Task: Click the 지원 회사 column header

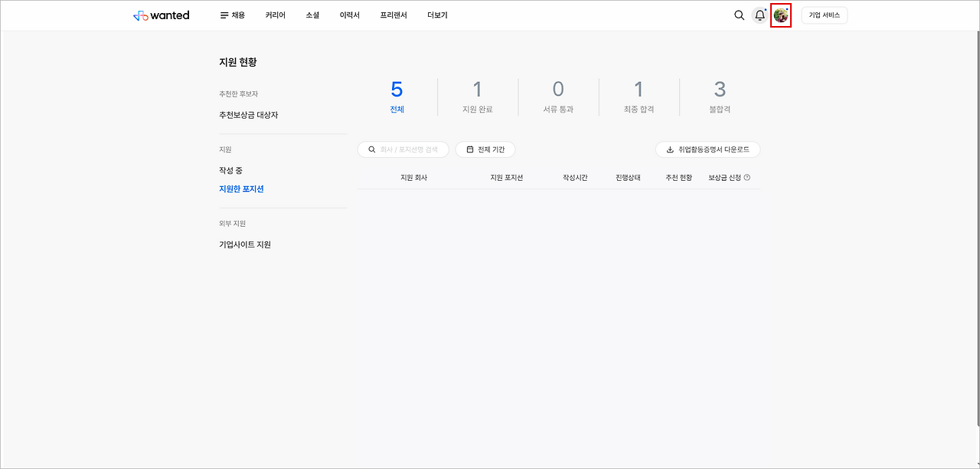Action: click(x=413, y=178)
